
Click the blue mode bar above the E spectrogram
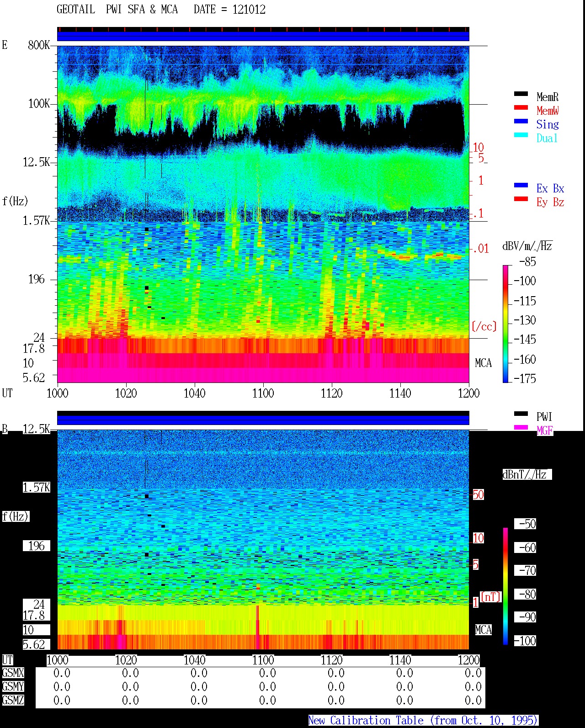point(263,36)
